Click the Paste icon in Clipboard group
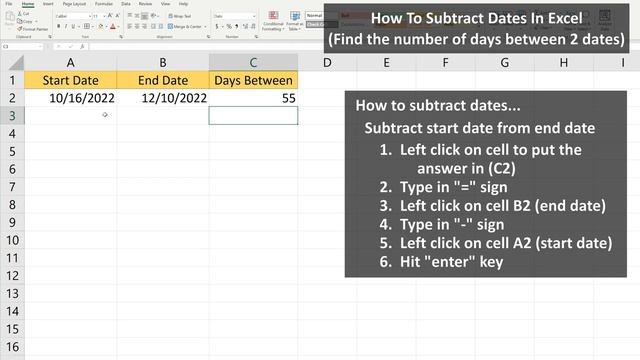Screen dimensions: 640x360 pos(10,17)
